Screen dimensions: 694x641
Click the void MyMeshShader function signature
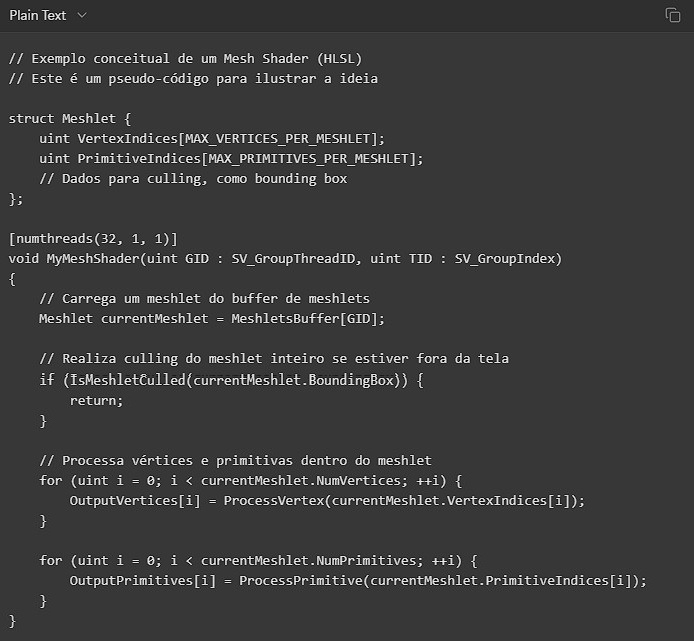(x=284, y=259)
